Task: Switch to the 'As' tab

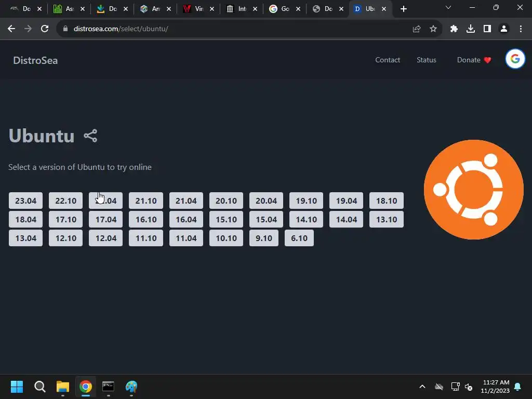Action: pos(69,9)
